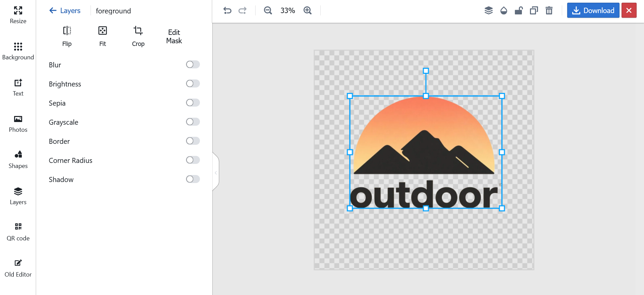Screen dimensions: 644x295
Task: Click the Edit Mask button
Action: click(x=174, y=36)
